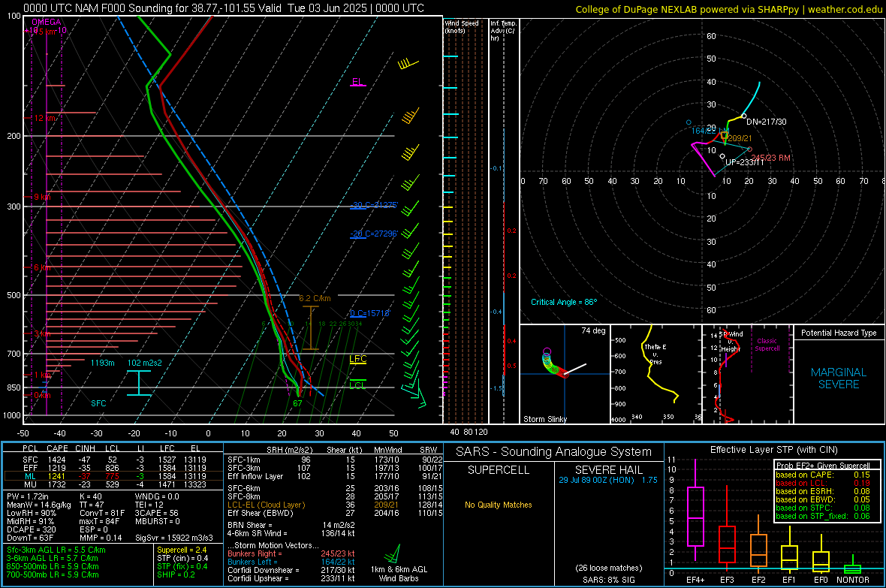Select the MU parcel row

[x=113, y=484]
